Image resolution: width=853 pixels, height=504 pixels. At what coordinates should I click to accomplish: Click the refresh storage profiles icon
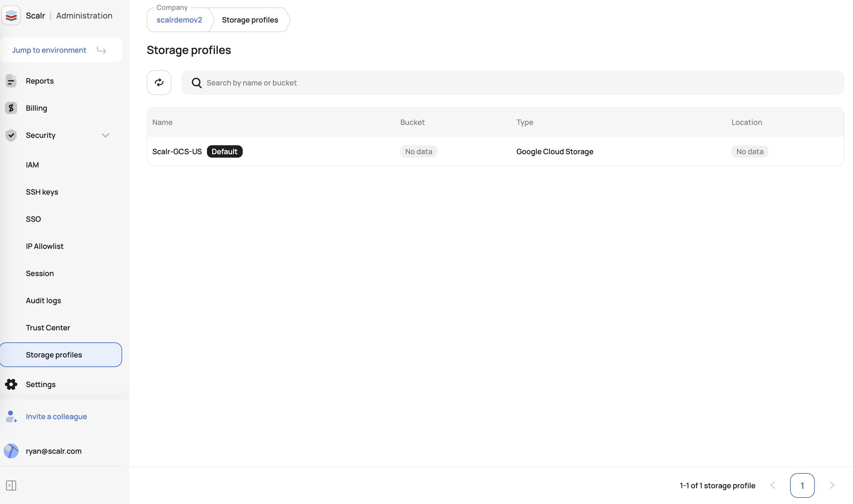(159, 83)
